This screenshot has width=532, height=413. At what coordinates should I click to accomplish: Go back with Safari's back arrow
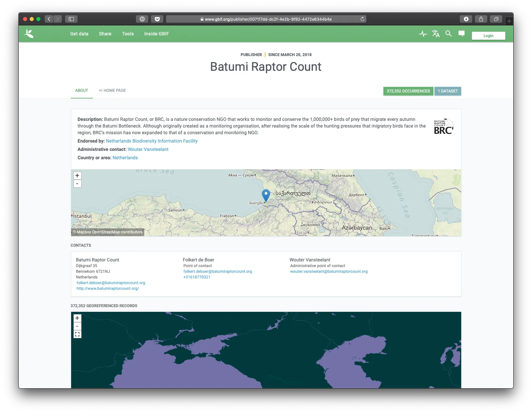pos(49,19)
